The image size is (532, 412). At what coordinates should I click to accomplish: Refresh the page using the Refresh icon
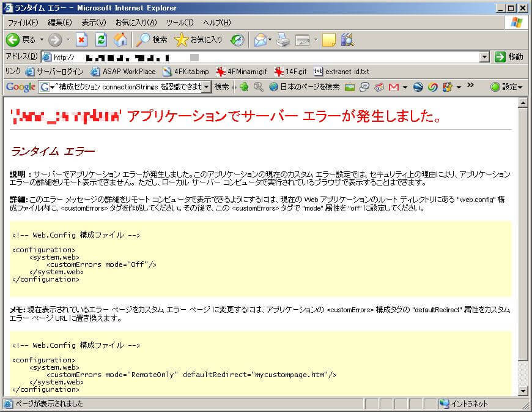(102, 40)
